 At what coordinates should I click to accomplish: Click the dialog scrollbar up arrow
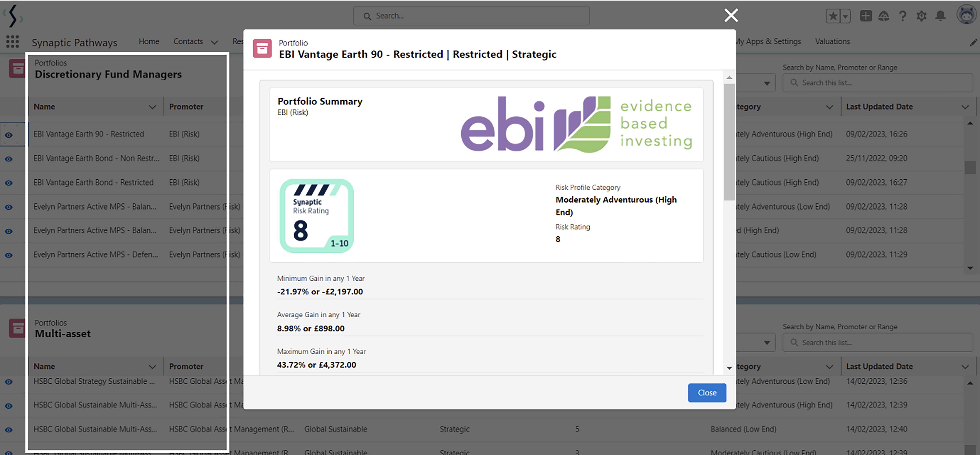click(x=729, y=77)
